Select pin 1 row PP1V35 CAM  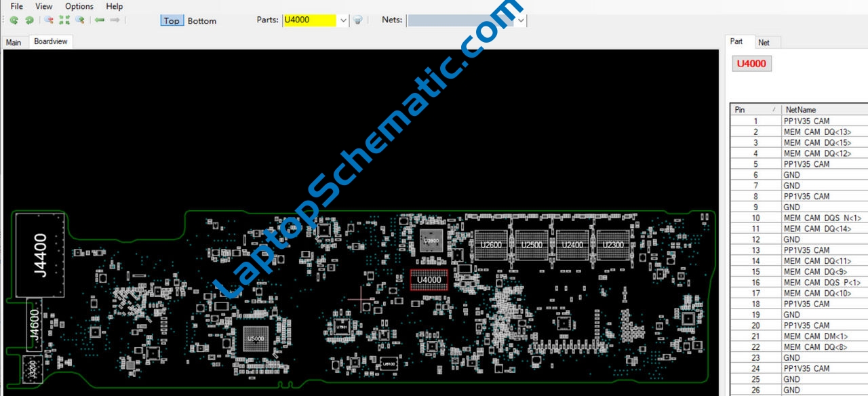tap(799, 121)
